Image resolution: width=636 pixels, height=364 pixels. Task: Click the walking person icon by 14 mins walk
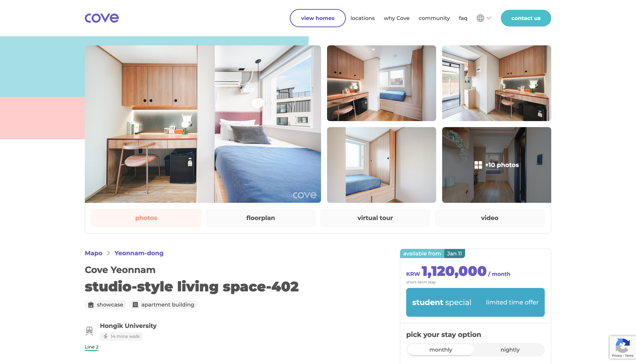[106, 336]
